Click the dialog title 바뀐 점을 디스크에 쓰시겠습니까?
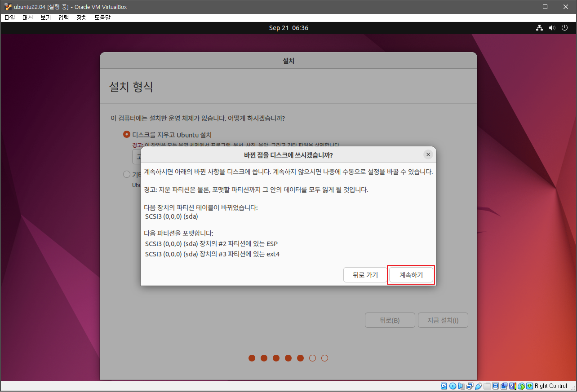This screenshot has height=392, width=577. (x=288, y=155)
